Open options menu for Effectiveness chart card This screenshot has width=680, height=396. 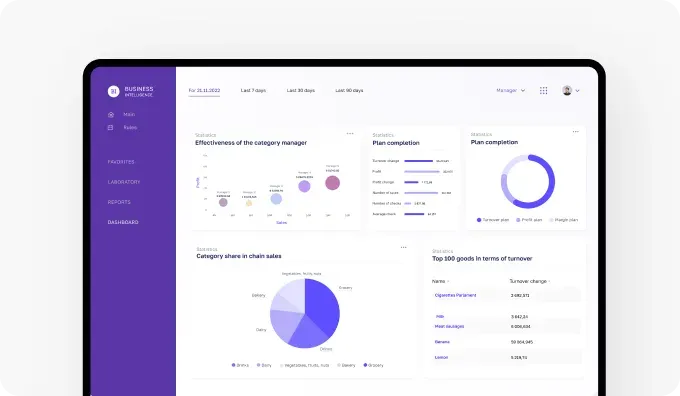pyautogui.click(x=350, y=134)
